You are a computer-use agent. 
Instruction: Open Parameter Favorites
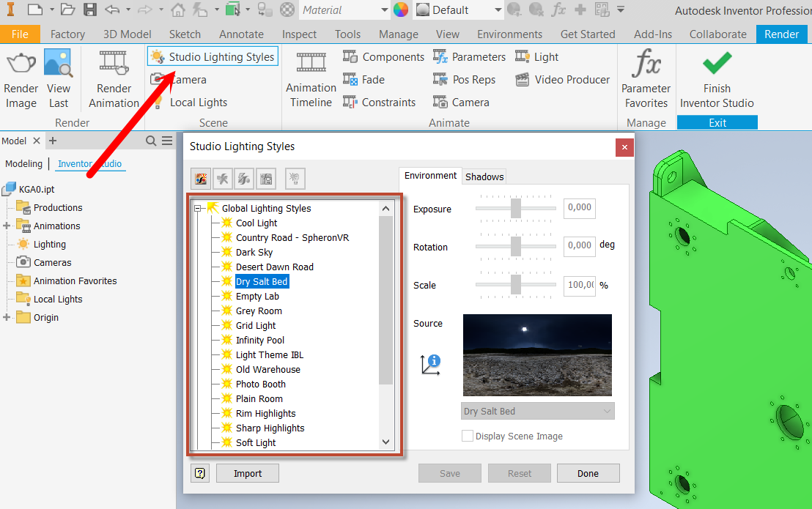click(x=646, y=78)
